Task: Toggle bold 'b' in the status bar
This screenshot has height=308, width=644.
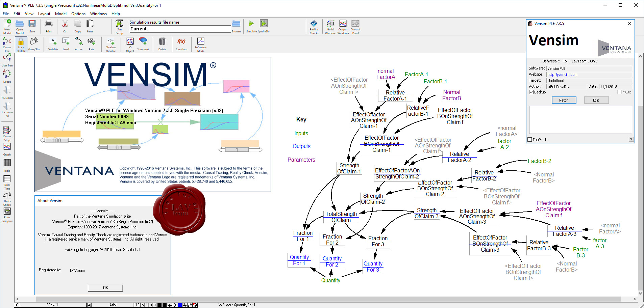Action: (x=143, y=305)
